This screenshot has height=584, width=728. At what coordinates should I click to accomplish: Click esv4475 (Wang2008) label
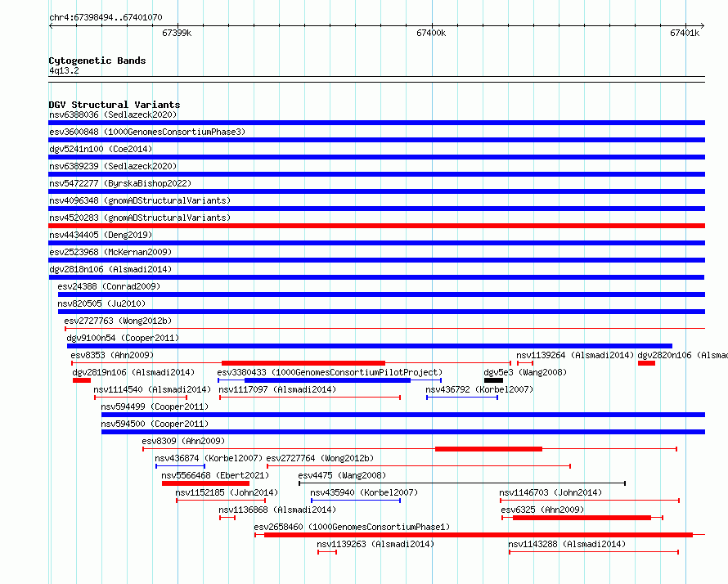click(342, 475)
